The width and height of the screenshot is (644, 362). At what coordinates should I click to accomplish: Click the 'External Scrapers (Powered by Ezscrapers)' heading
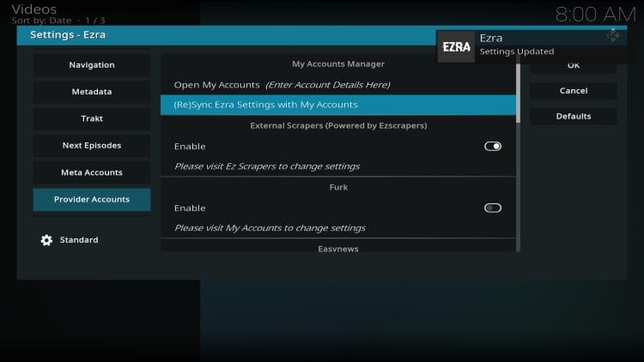(338, 125)
